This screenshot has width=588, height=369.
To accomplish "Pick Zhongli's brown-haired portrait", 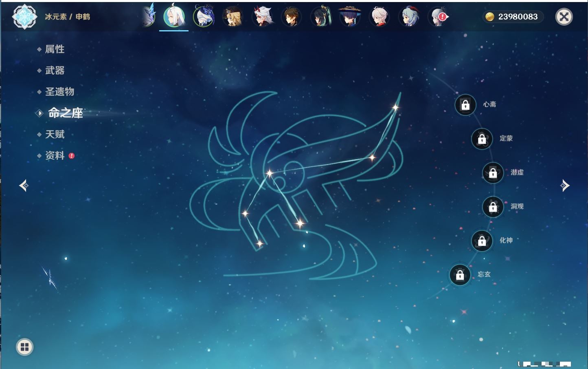I will 292,17.
